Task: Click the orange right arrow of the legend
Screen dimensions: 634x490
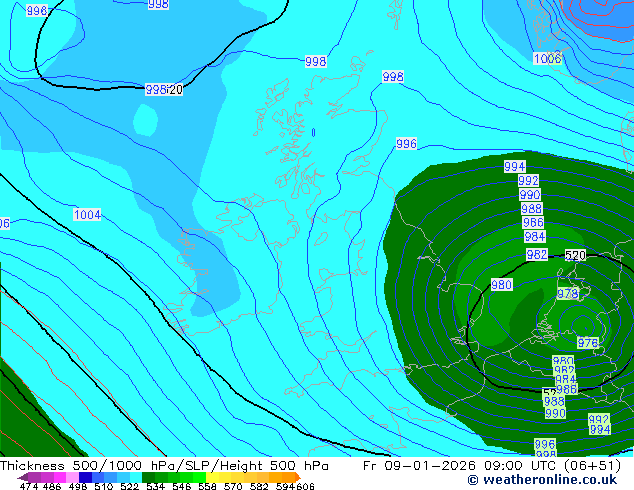Action: pos(298,478)
